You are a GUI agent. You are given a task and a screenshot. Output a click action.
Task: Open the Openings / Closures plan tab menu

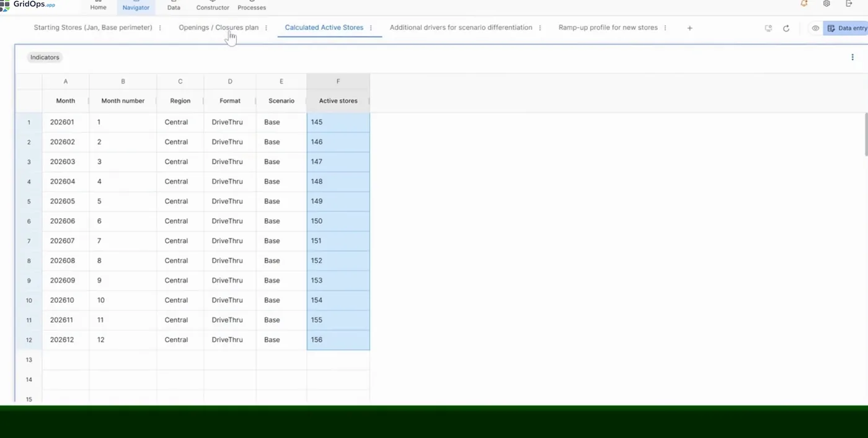point(266,28)
